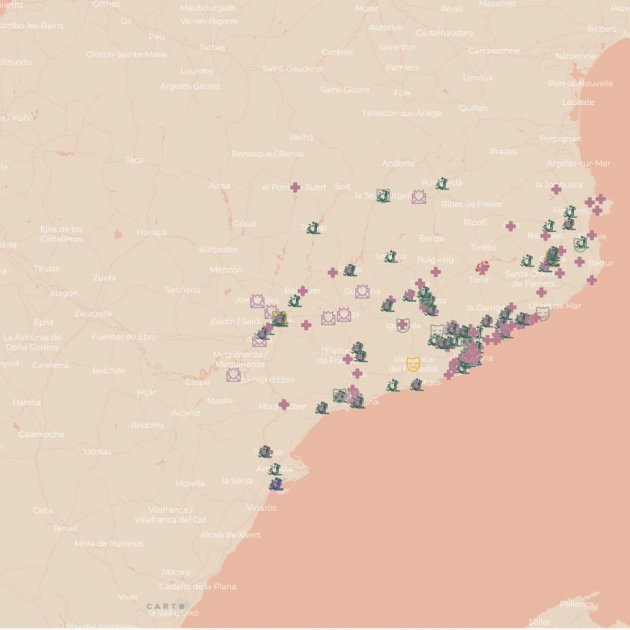
Task: Select the pink cross marker at Móra d'Ebre
Action: pyautogui.click(x=284, y=405)
